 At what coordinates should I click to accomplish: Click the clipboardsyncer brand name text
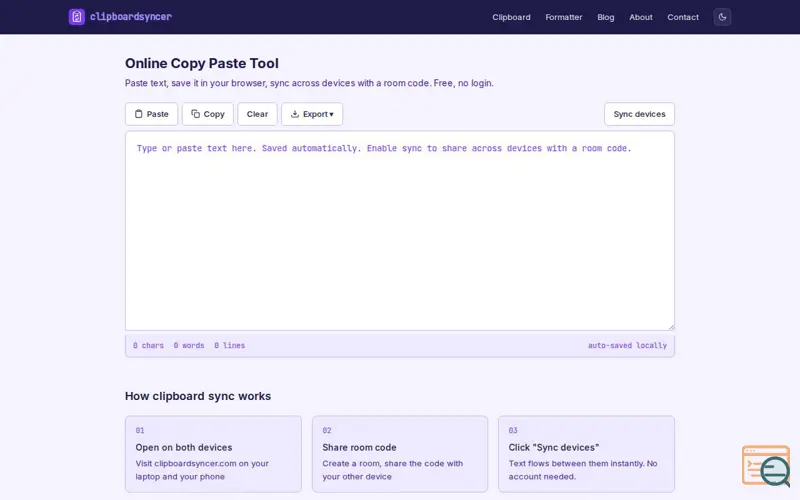point(131,17)
